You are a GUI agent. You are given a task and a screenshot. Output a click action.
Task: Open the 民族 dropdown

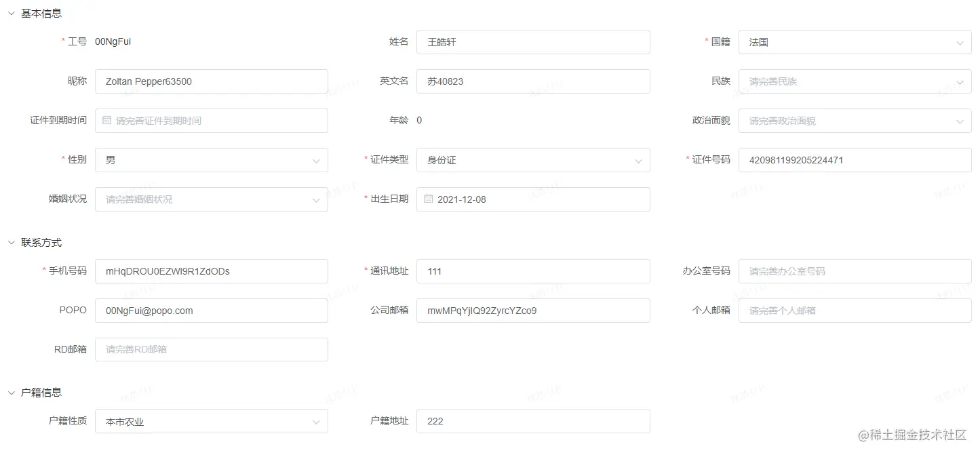tap(855, 81)
